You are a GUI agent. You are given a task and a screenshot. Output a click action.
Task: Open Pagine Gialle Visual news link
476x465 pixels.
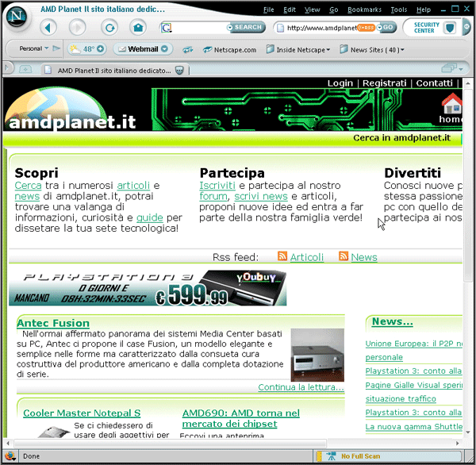pos(413,385)
